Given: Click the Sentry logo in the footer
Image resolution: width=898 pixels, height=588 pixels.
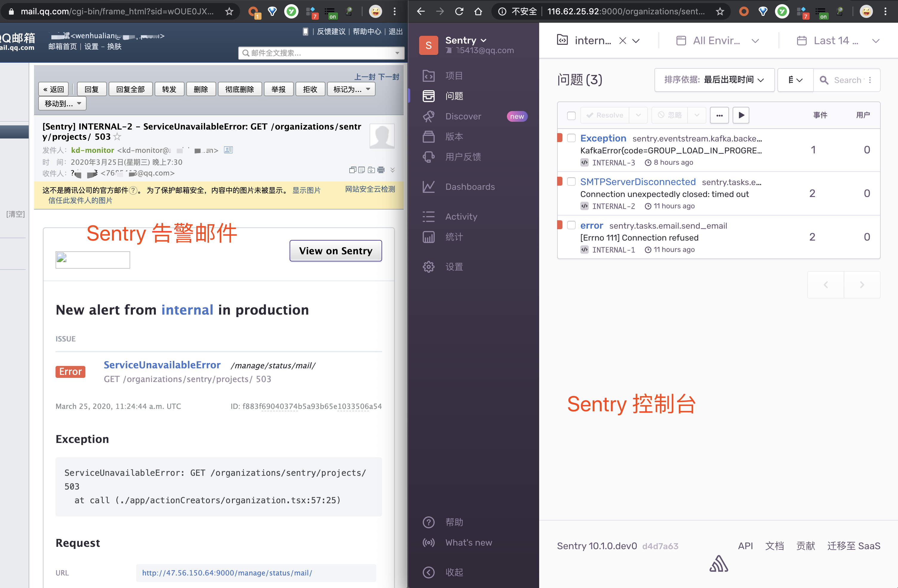Looking at the screenshot, I should [719, 564].
